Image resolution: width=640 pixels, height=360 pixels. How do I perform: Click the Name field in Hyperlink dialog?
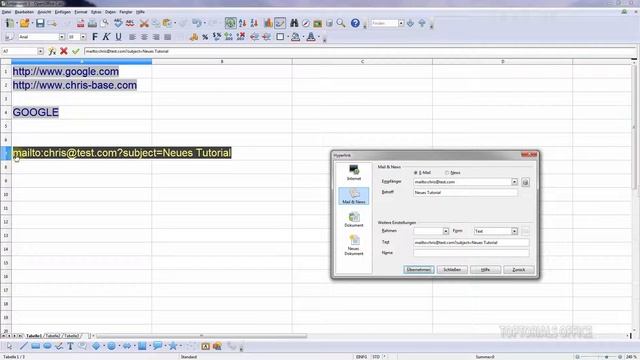click(471, 253)
